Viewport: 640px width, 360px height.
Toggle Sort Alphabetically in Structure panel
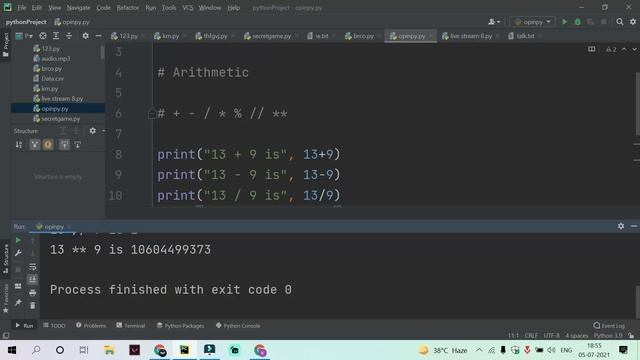(x=19, y=144)
